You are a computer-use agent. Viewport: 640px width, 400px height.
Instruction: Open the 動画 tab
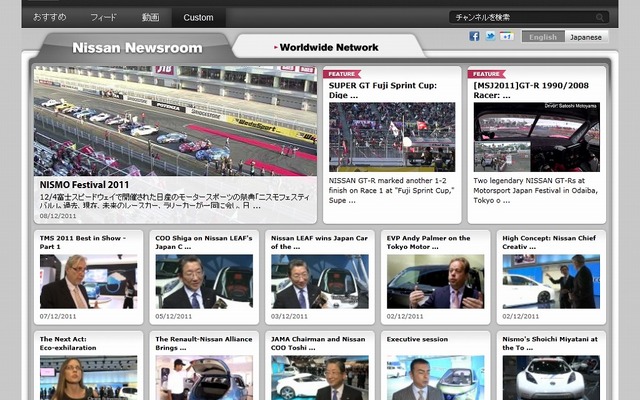pyautogui.click(x=150, y=17)
